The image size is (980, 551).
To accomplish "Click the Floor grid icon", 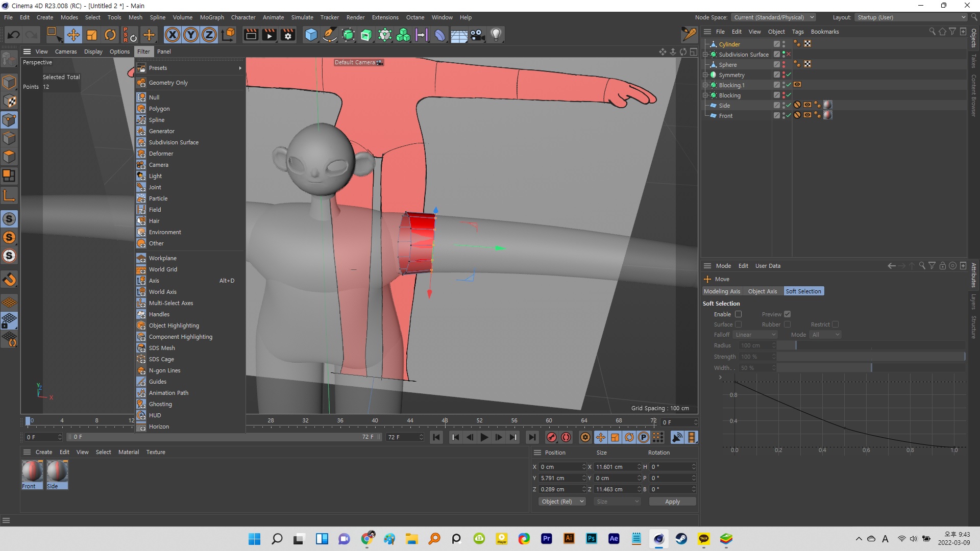I will [x=459, y=35].
